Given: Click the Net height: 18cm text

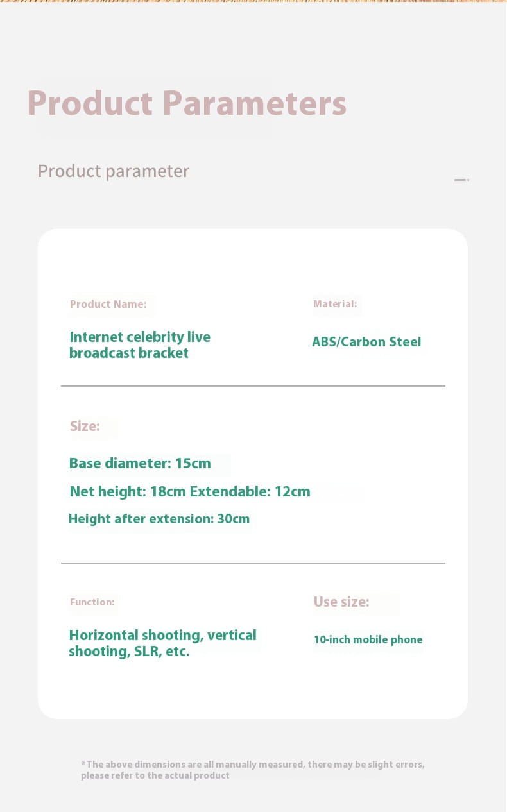Looking at the screenshot, I should [x=127, y=492].
